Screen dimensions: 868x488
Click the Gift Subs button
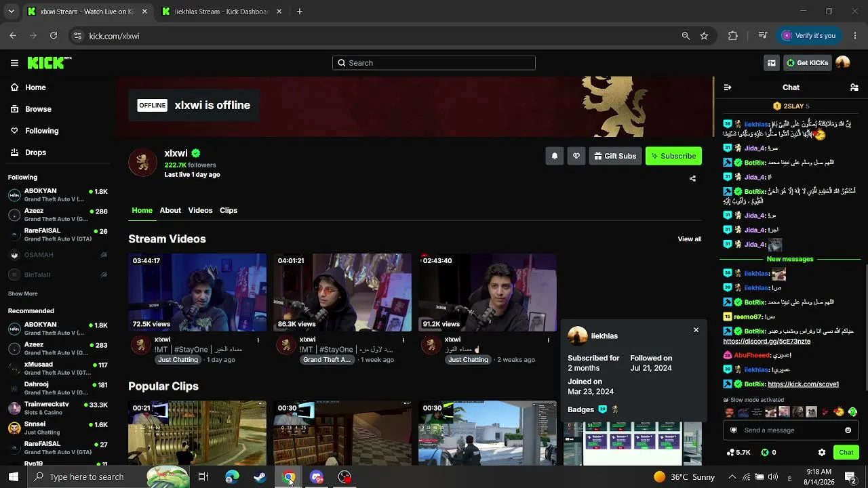[615, 156]
